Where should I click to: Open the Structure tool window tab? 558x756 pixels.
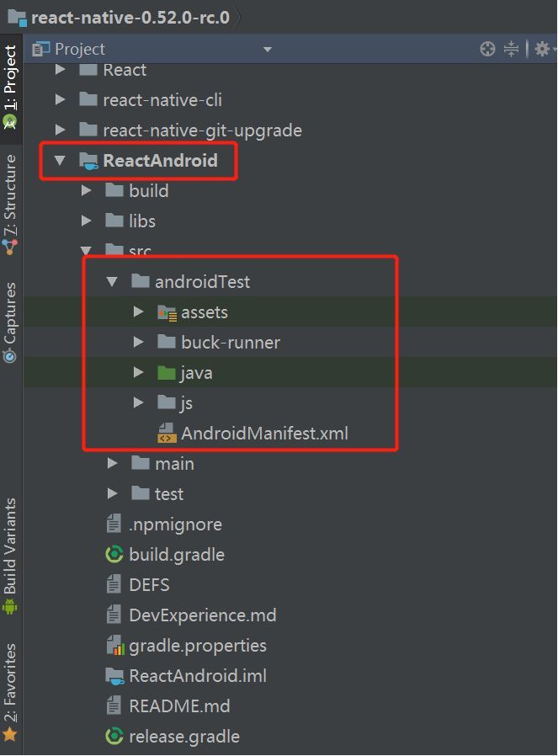point(10,202)
